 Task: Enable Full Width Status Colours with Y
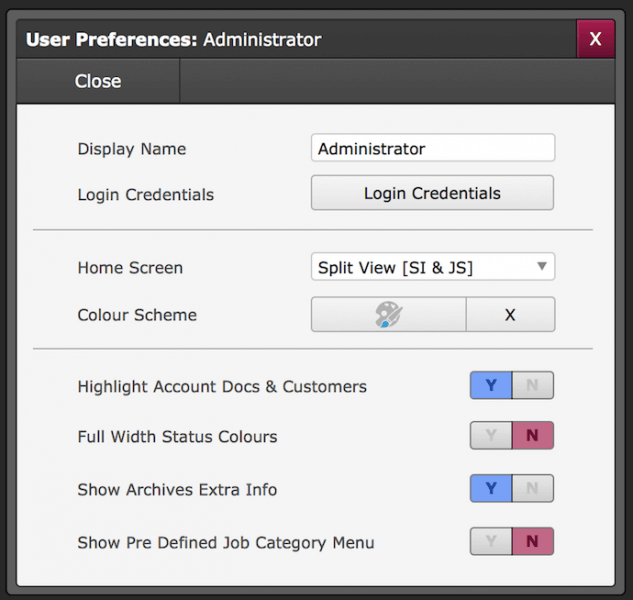(491, 436)
